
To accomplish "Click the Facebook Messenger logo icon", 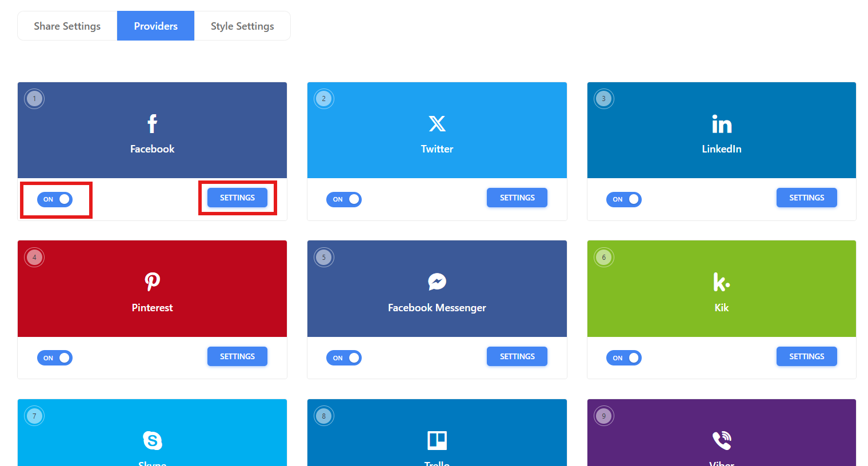I will 437,282.
